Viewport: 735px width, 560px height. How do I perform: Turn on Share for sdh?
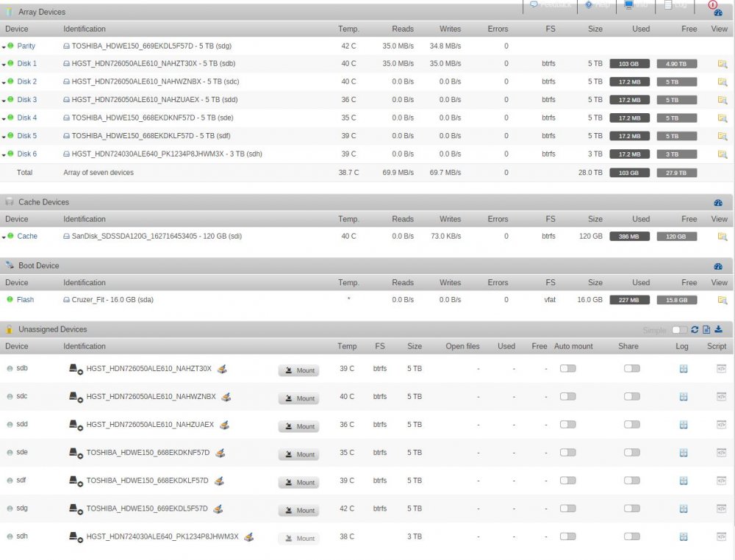coord(632,536)
